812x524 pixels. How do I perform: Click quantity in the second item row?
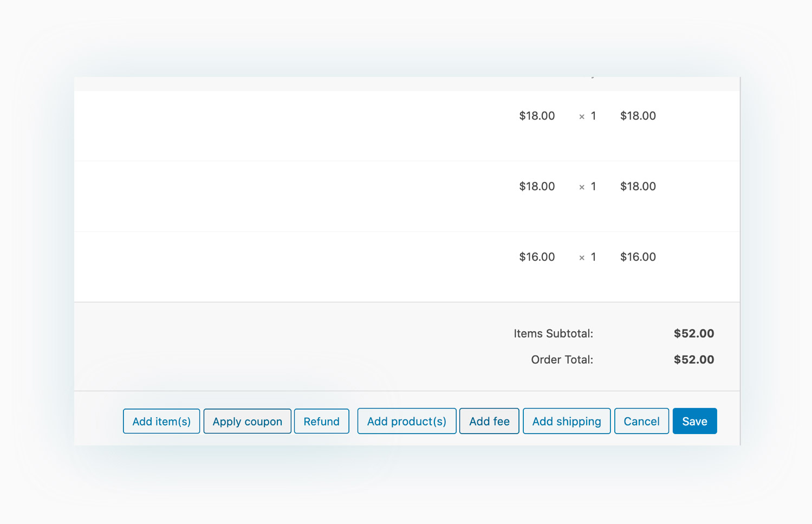(593, 186)
